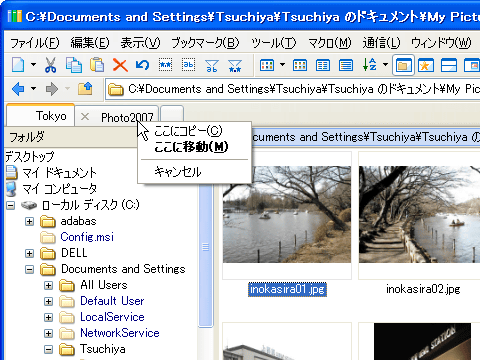Screen dimensions: 480x360
Task: Toggle the bookmarks star pane icon
Action: point(426,65)
